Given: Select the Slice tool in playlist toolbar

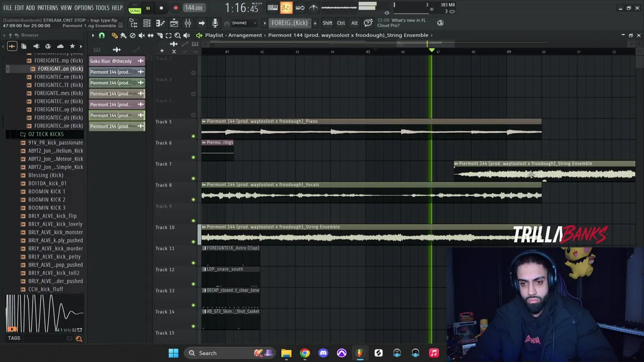Looking at the screenshot, I should (159, 35).
